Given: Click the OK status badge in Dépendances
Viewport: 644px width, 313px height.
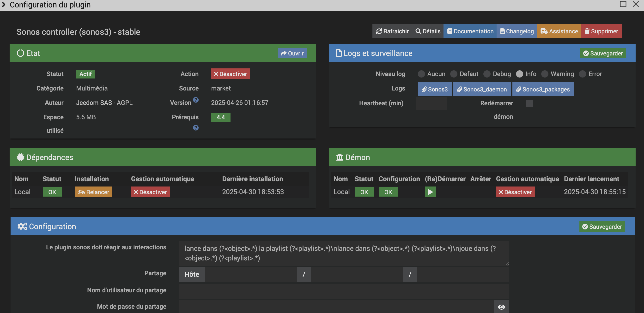Looking at the screenshot, I should coord(52,192).
